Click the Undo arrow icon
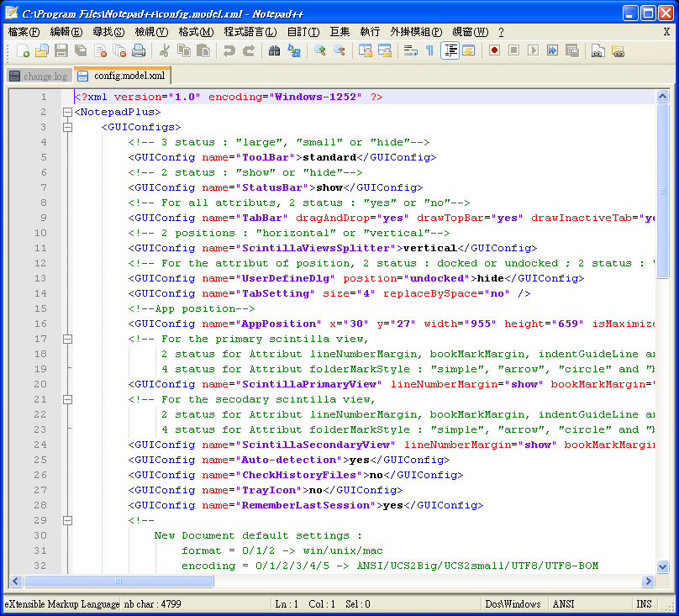The width and height of the screenshot is (679, 616). (x=229, y=50)
